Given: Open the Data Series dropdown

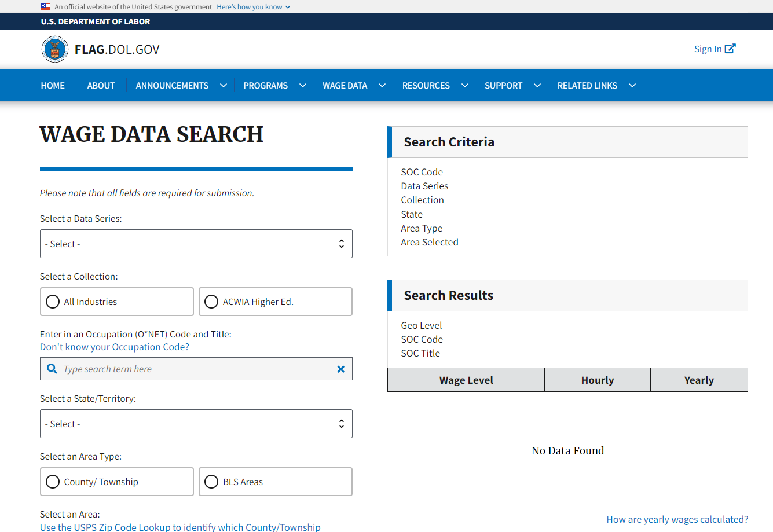Looking at the screenshot, I should [x=196, y=244].
